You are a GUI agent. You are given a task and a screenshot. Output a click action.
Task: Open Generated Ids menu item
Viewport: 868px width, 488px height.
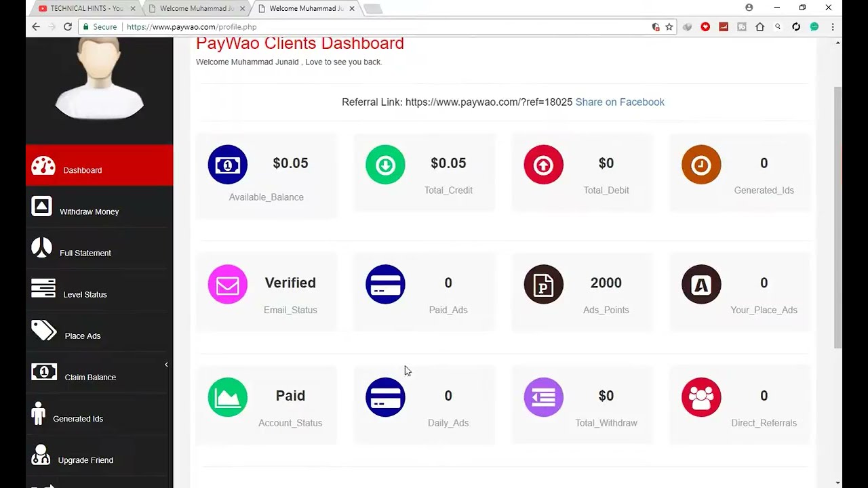point(100,413)
